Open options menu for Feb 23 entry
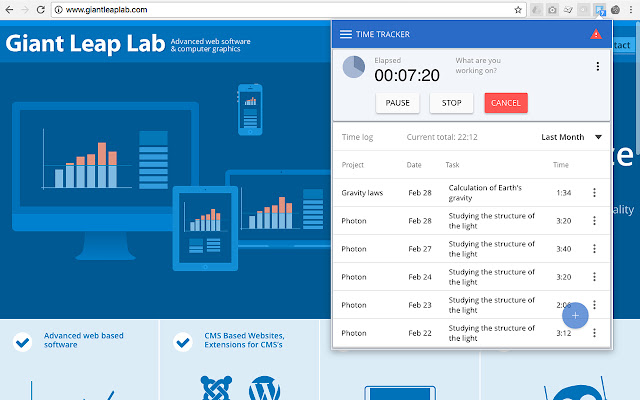 click(x=594, y=304)
